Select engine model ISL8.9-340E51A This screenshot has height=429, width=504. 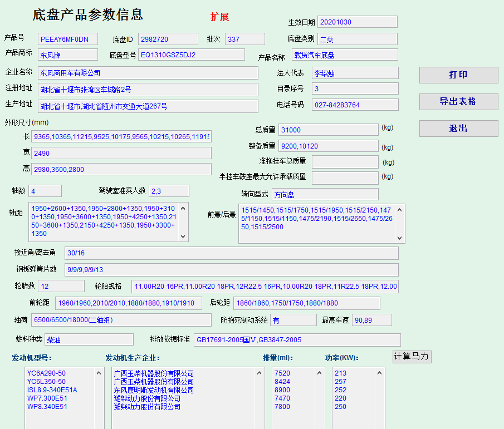pos(52,390)
